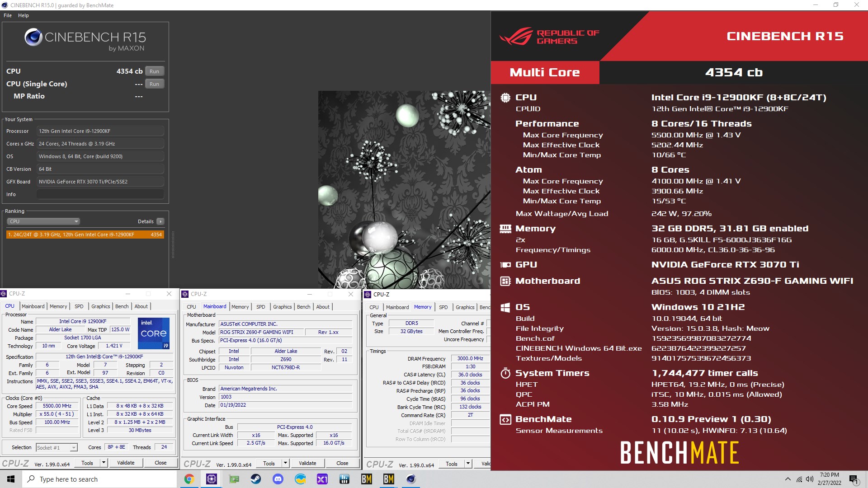The image size is (868, 488).
Task: Open SPD tab in second CPU-Z window
Action: pyautogui.click(x=261, y=307)
